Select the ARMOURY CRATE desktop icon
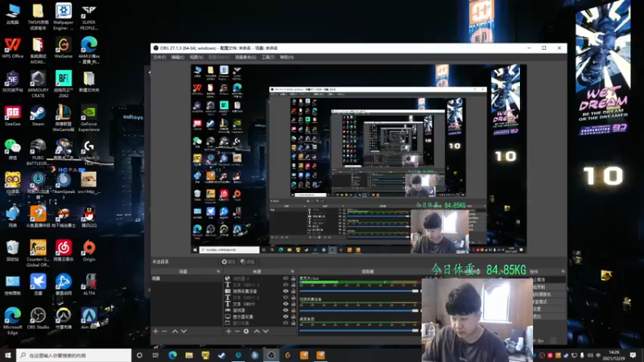 pyautogui.click(x=38, y=84)
